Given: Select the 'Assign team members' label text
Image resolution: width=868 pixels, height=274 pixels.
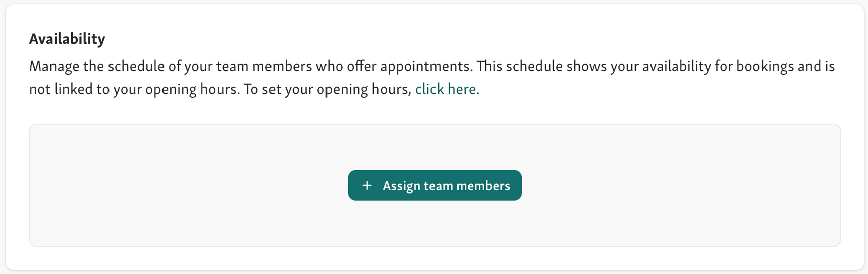Looking at the screenshot, I should [446, 186].
